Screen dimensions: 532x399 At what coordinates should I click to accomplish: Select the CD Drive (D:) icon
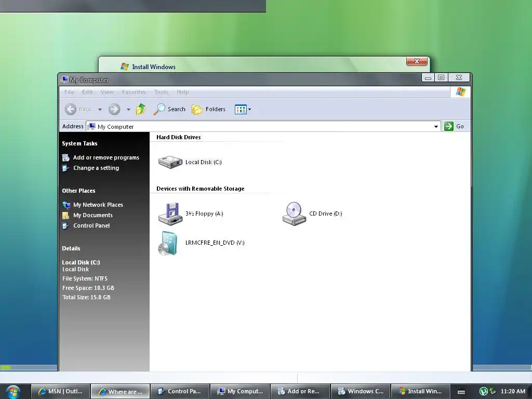[294, 214]
